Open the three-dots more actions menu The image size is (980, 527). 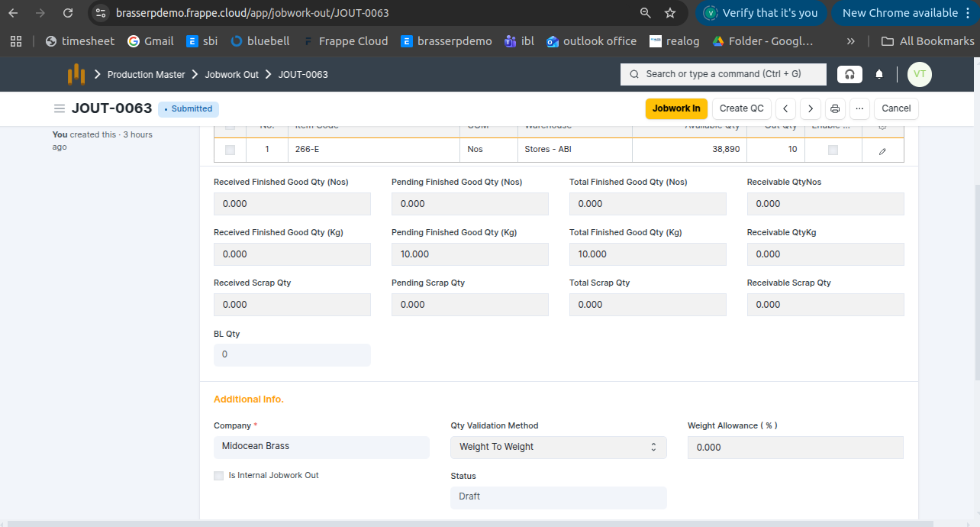[859, 108]
